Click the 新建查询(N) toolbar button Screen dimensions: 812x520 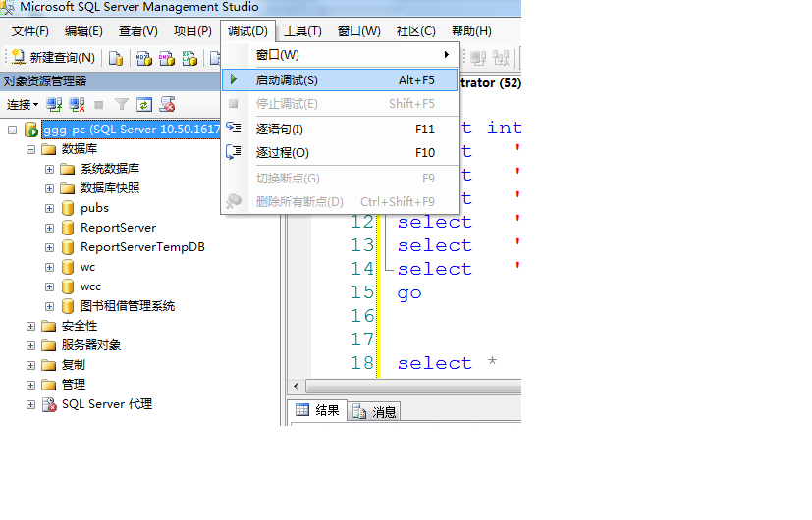[x=53, y=58]
